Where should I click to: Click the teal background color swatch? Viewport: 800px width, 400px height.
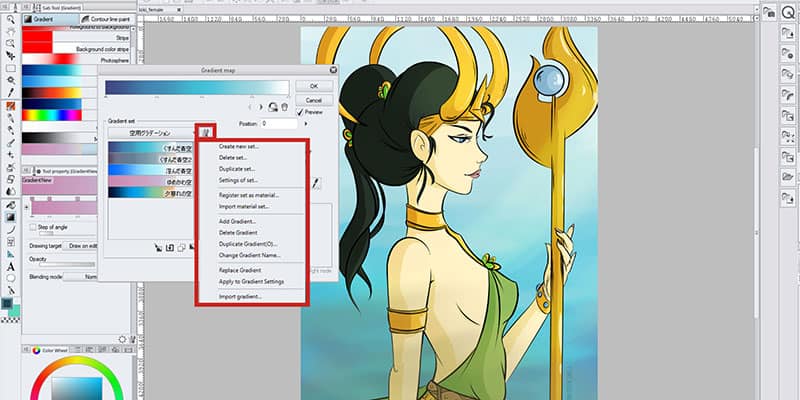coord(16,310)
